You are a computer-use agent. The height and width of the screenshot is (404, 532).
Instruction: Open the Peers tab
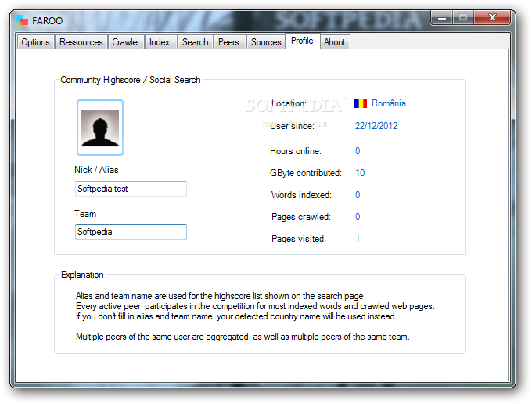click(228, 42)
